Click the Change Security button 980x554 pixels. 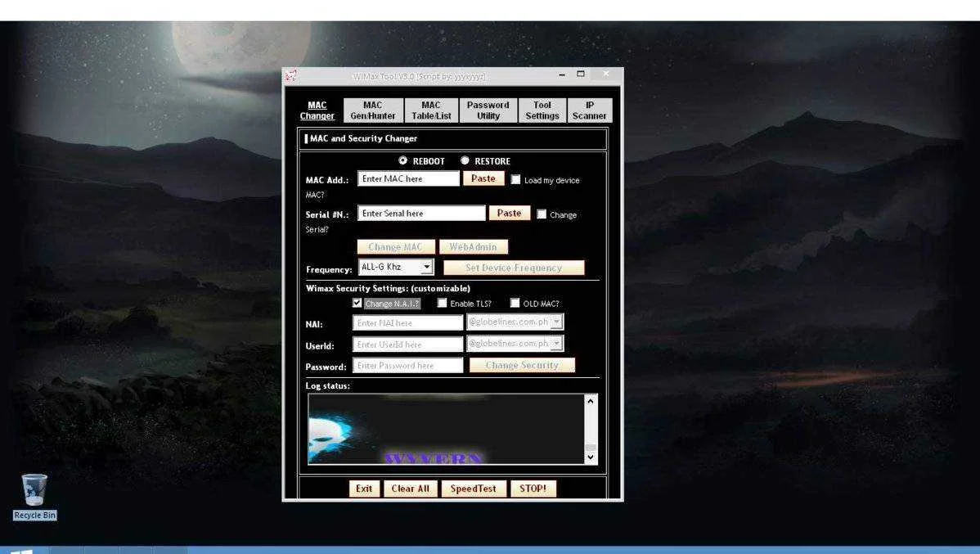point(522,365)
